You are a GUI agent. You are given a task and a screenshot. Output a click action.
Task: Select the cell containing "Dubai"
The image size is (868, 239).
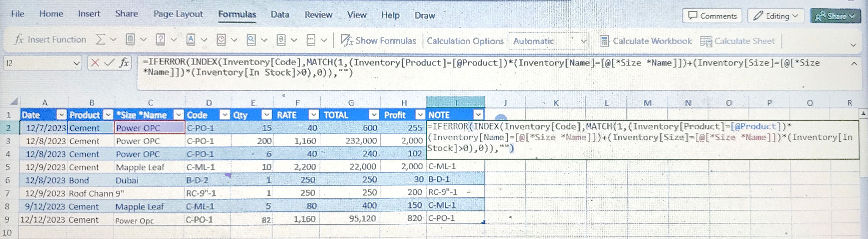pyautogui.click(x=149, y=180)
